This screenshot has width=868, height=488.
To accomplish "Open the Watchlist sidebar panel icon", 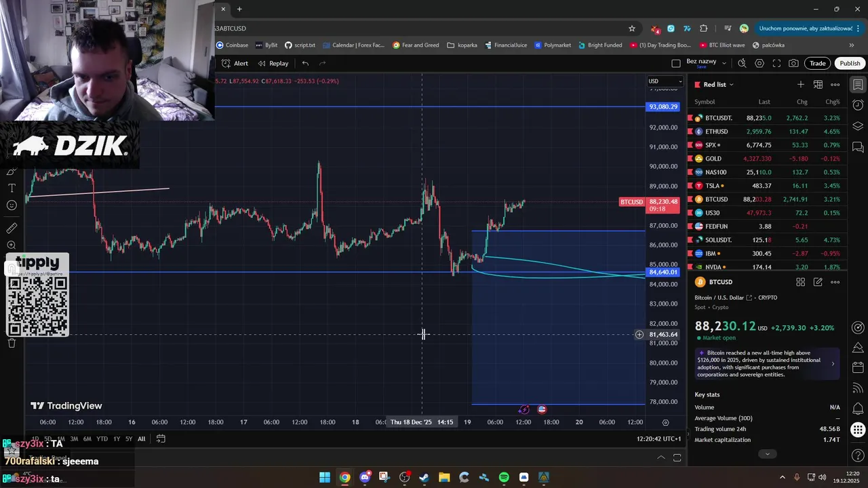I will (x=858, y=84).
